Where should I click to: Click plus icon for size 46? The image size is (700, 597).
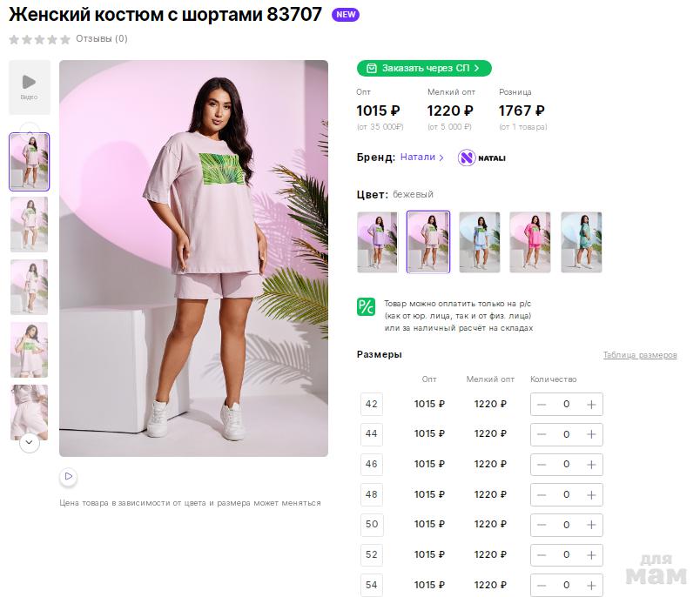coord(591,464)
